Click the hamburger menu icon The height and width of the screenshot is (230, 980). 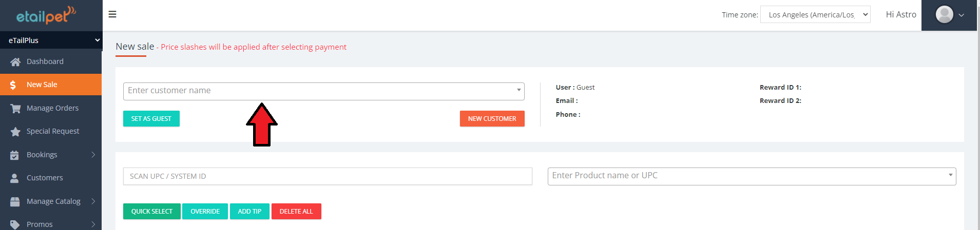[112, 14]
